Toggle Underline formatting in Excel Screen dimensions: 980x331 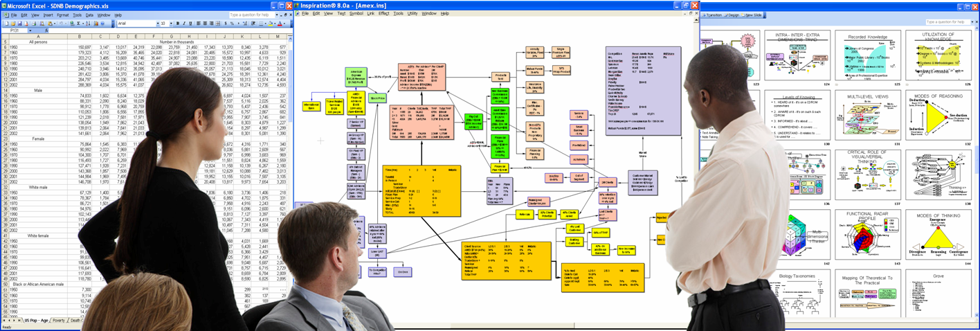pos(190,23)
